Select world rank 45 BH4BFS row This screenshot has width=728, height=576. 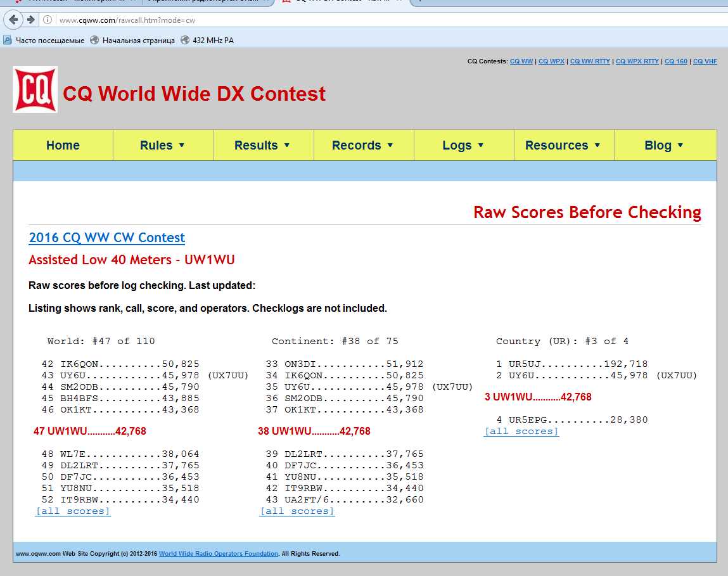click(120, 398)
